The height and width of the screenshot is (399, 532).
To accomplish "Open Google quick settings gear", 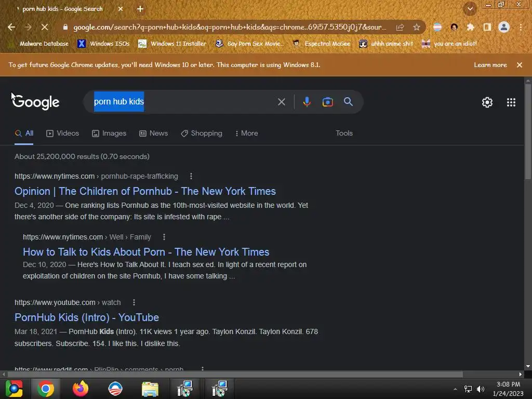I will pyautogui.click(x=487, y=102).
